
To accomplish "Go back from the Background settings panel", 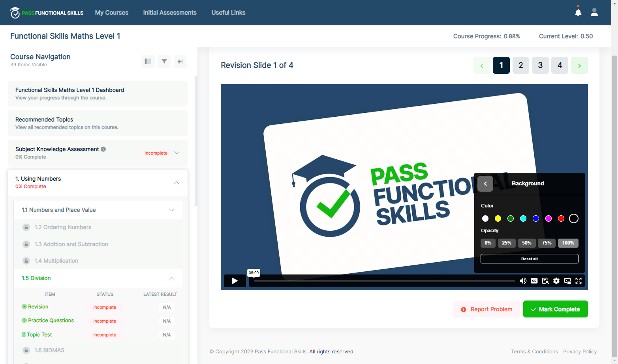I will (485, 184).
